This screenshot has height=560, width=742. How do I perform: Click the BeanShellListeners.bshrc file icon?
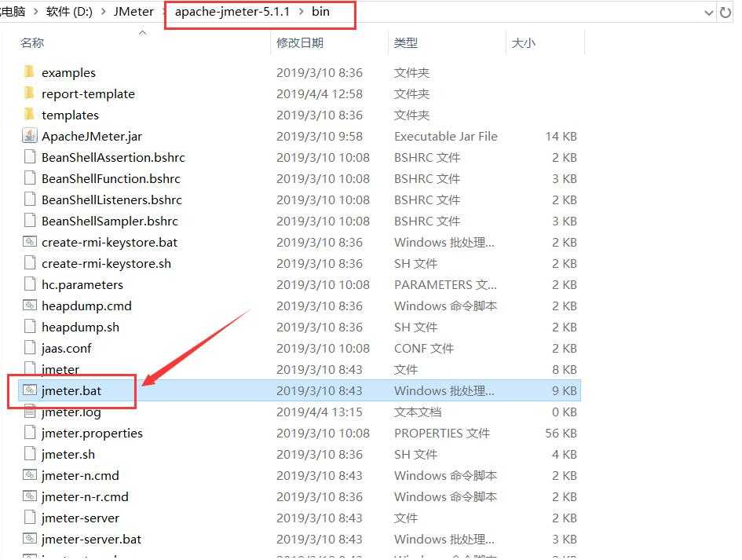coord(30,199)
